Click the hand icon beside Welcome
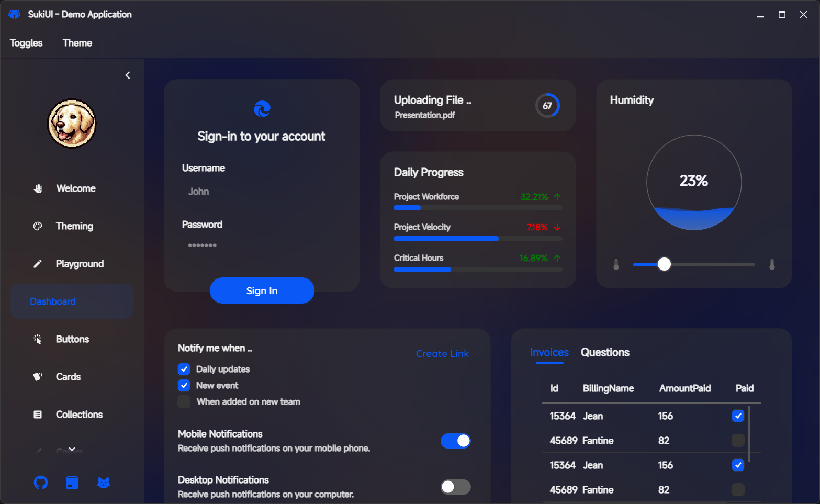Image resolution: width=820 pixels, height=504 pixels. tap(38, 188)
